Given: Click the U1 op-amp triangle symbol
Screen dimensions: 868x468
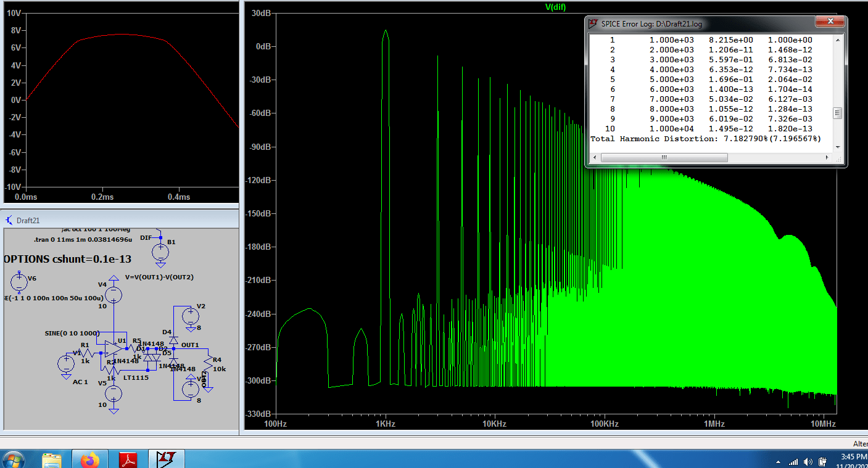Looking at the screenshot, I should 115,348.
